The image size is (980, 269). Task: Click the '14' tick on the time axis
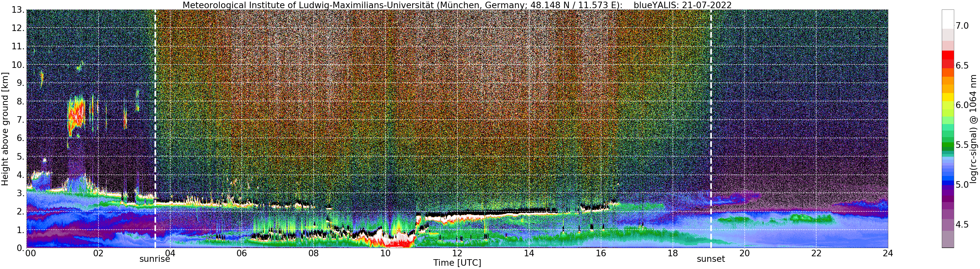tap(529, 253)
